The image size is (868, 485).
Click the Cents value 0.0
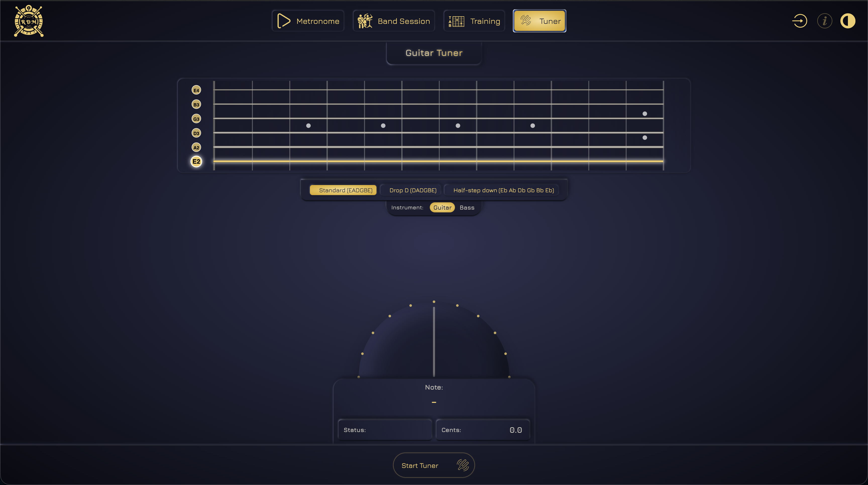[516, 430]
